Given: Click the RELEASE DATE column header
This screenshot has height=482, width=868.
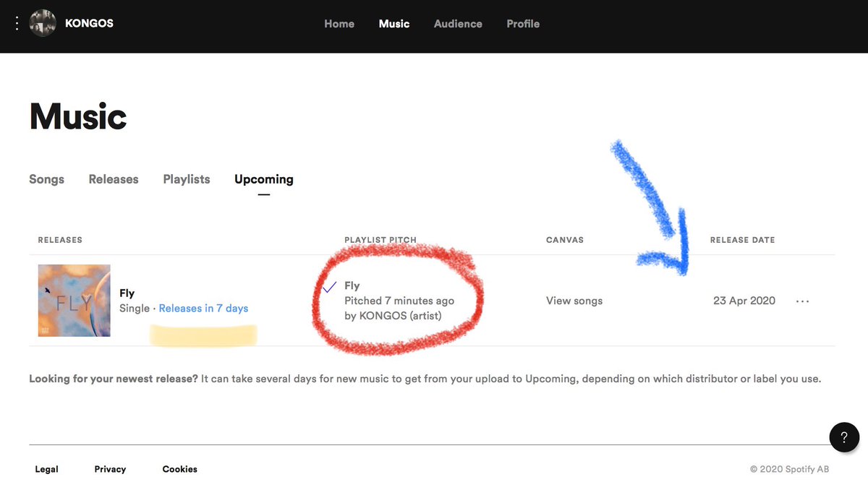Looking at the screenshot, I should tap(742, 240).
